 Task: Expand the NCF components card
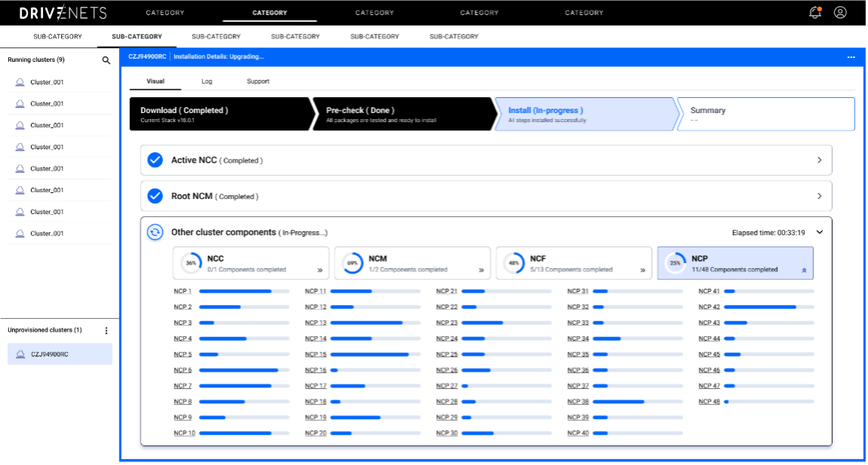643,270
